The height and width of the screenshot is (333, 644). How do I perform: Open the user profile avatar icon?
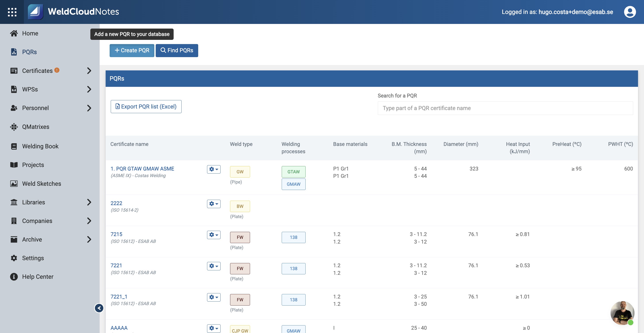click(x=630, y=12)
